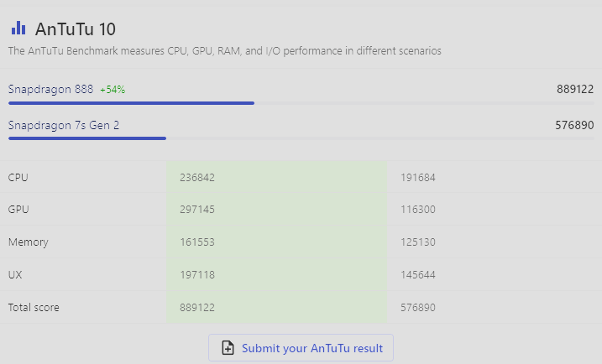Screen dimensions: 602x364
Task: Click the Snapdragon 888 score progress bar
Action: [x=301, y=103]
